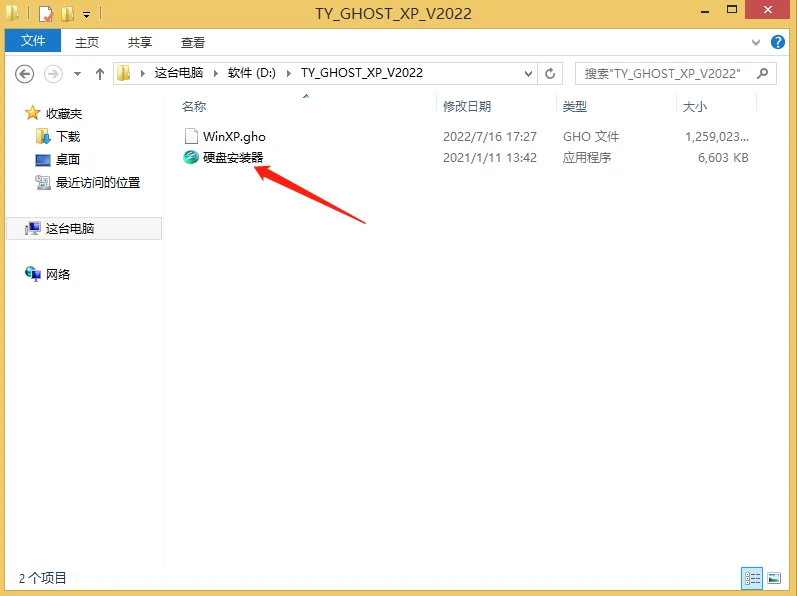Open Explorer help question mark
This screenshot has height=596, width=797.
778,42
